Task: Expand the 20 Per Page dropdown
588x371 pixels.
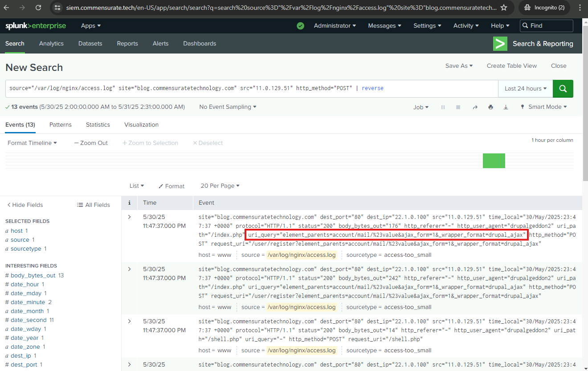Action: [220, 186]
